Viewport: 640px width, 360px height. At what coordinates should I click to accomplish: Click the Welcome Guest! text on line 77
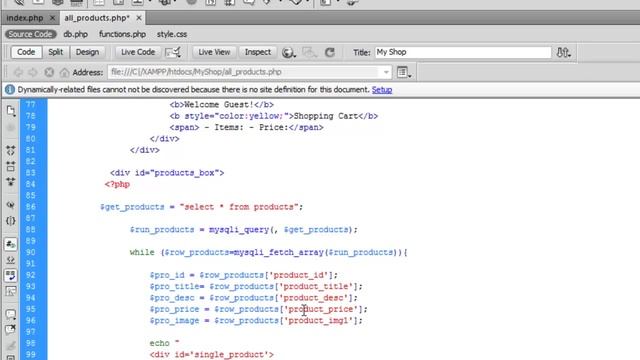point(219,105)
